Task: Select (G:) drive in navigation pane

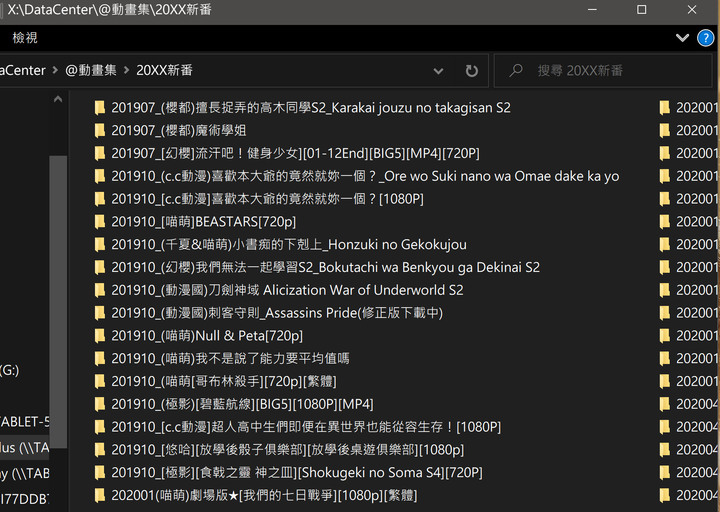Action: point(10,370)
